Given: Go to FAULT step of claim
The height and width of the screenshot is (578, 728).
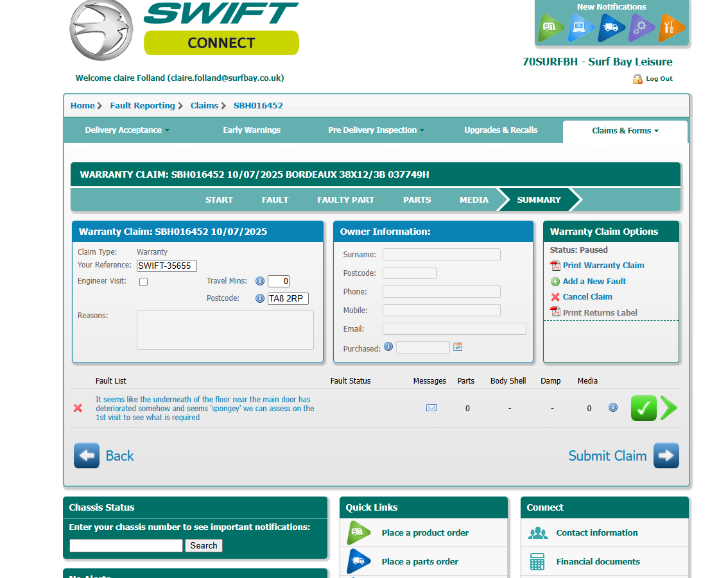Looking at the screenshot, I should point(275,200).
